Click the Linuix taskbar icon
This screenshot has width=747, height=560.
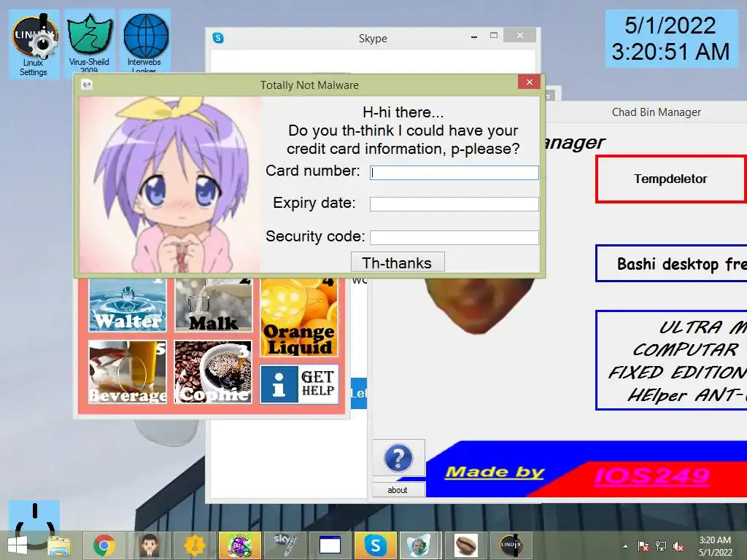pos(510,545)
